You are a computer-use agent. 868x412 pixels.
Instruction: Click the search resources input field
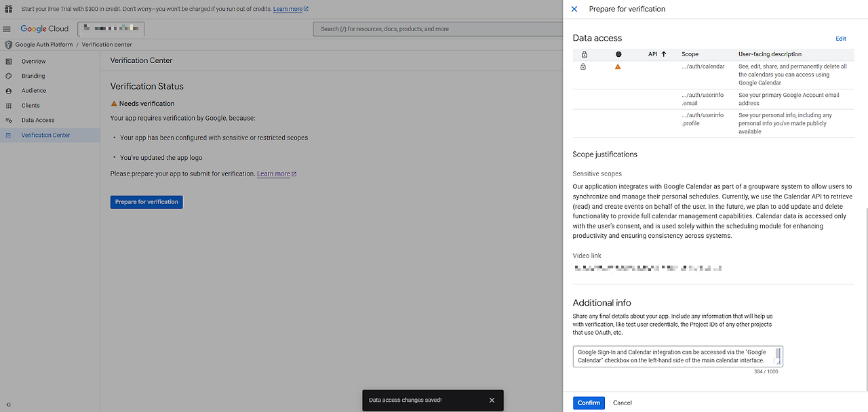click(437, 29)
